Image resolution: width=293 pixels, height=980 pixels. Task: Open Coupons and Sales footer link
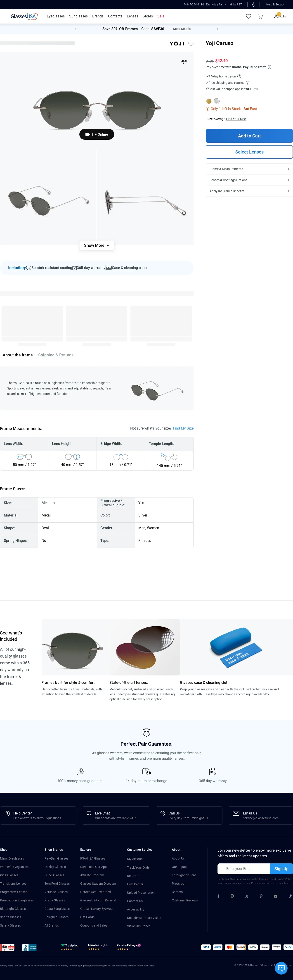point(94,925)
